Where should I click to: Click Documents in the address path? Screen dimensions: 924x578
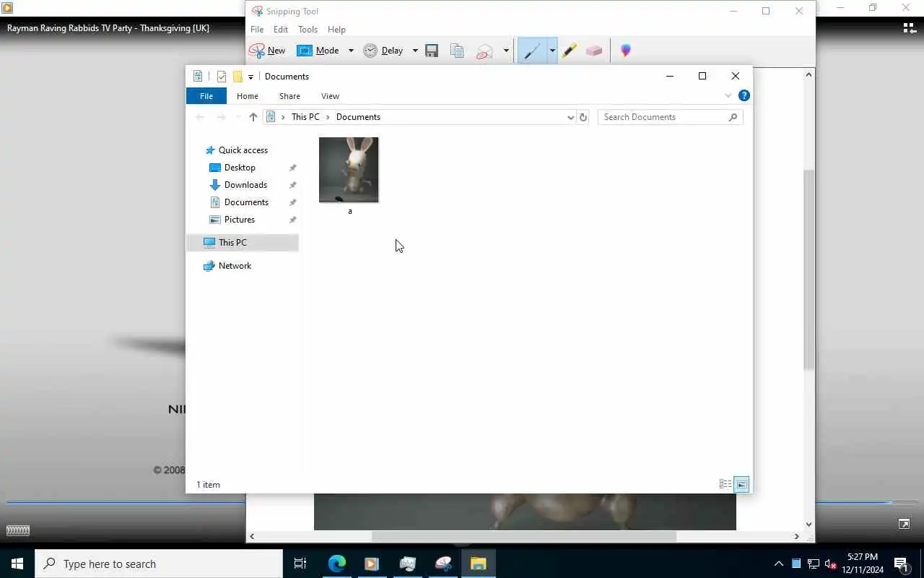click(358, 117)
